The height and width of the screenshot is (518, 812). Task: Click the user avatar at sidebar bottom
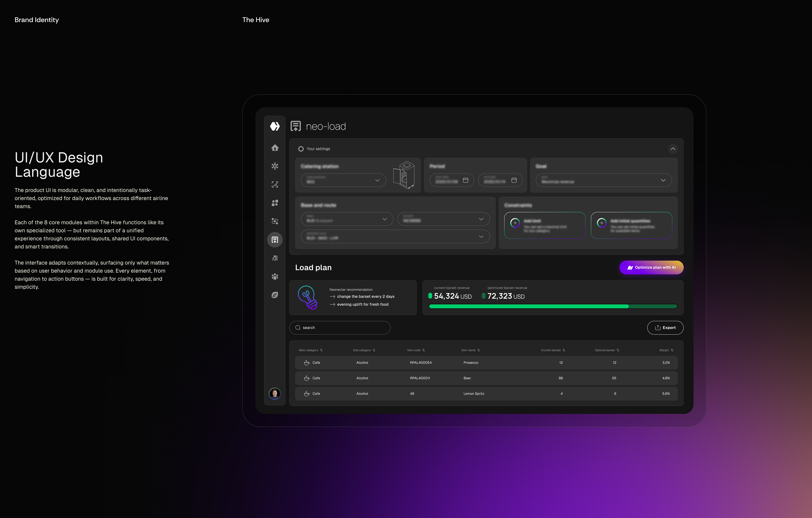pos(275,393)
